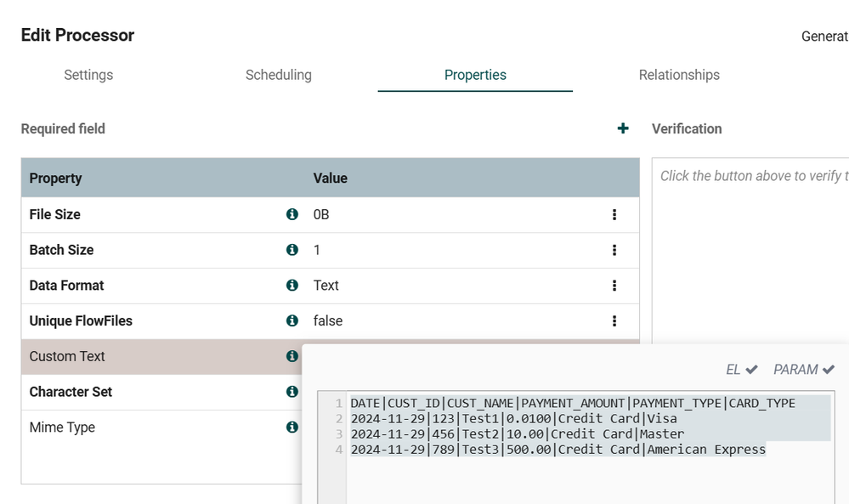The width and height of the screenshot is (849, 504).
Task: Click inside the Custom Text editor area
Action: (x=586, y=476)
